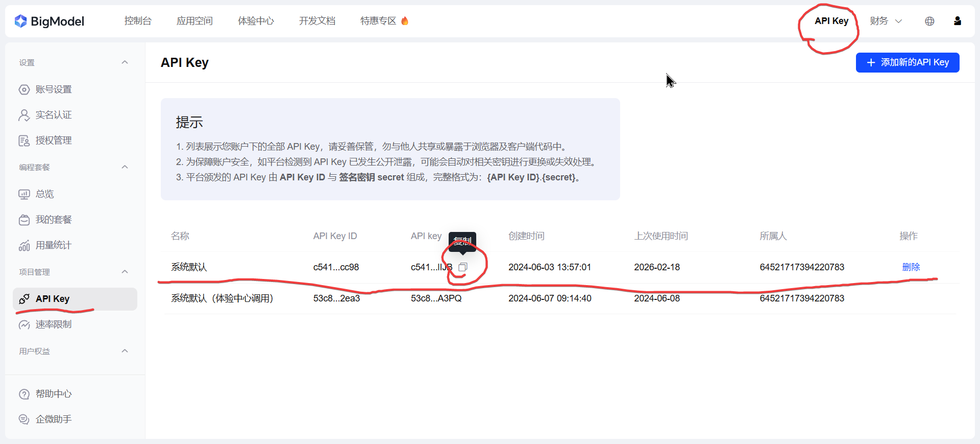This screenshot has height=444, width=980.
Task: Go to 实名认证 page
Action: (x=53, y=115)
